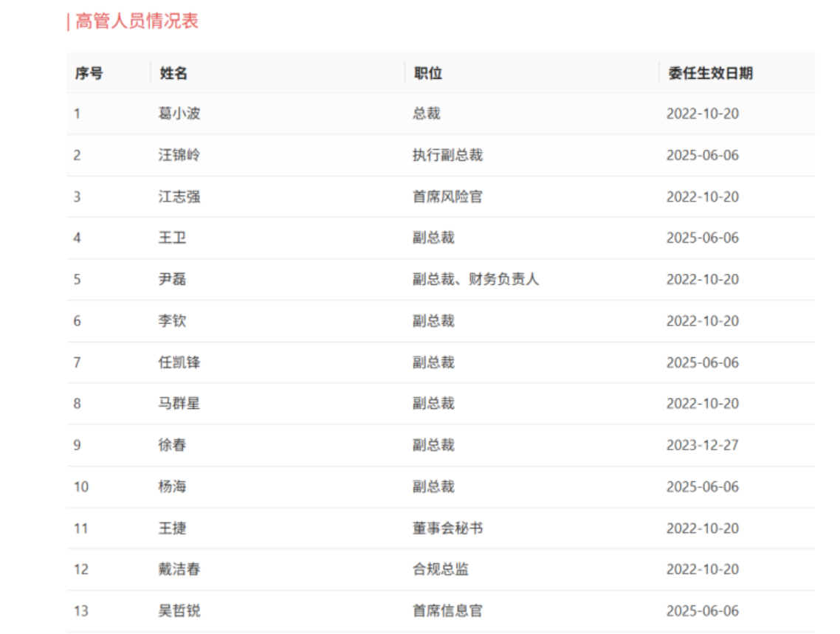Click the name 马群星
The height and width of the screenshot is (634, 840).
(x=179, y=403)
